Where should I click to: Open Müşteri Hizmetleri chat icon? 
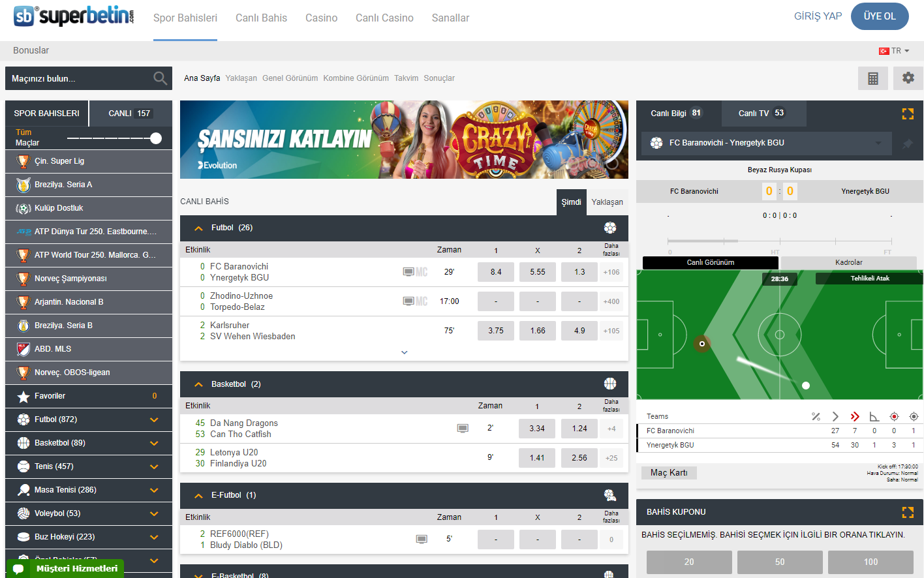[x=18, y=569]
